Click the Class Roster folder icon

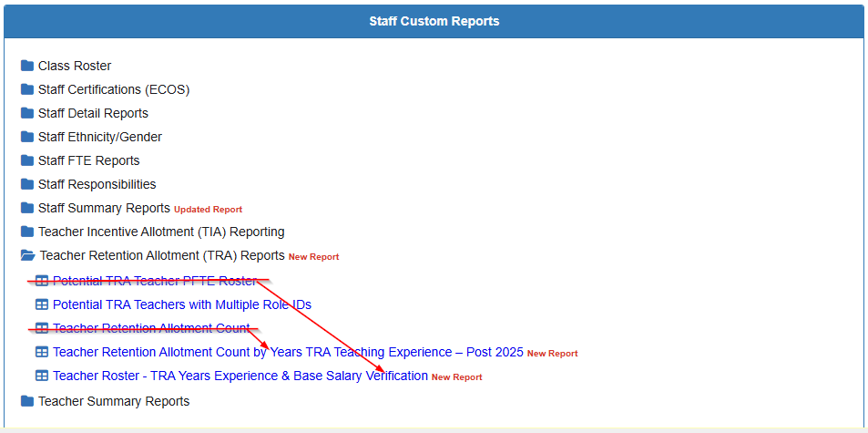pos(27,66)
